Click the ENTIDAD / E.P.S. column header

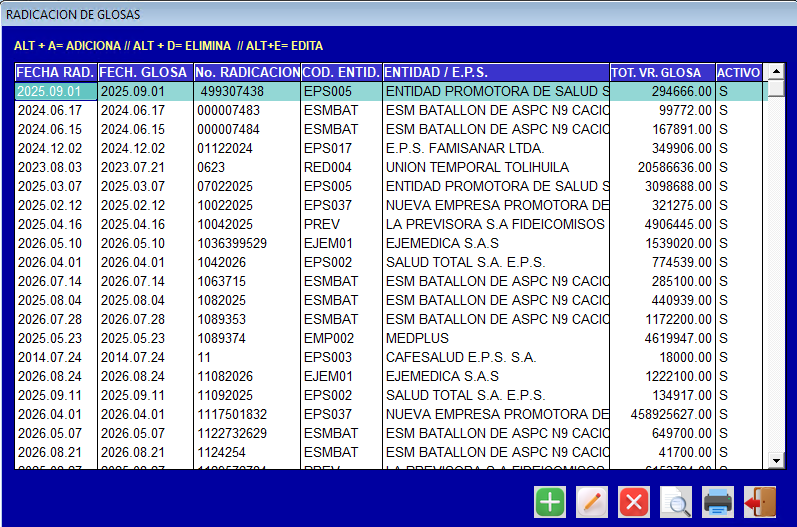tap(496, 73)
